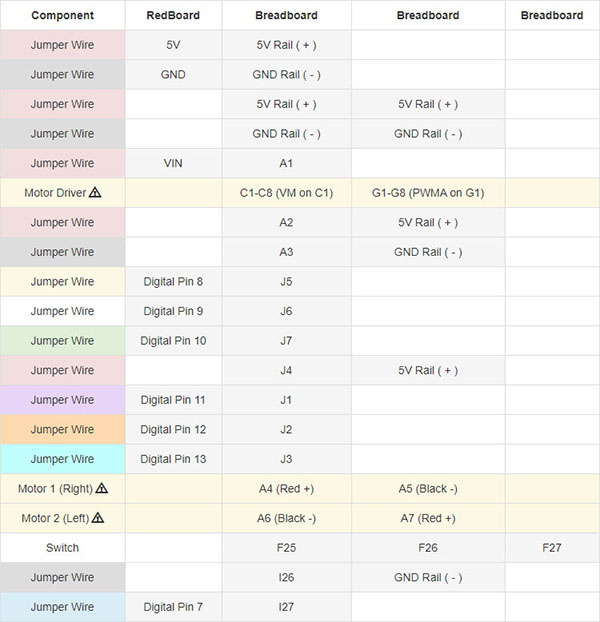Click the F27 breadboard cell
Image resolution: width=600 pixels, height=622 pixels.
pyautogui.click(x=552, y=548)
